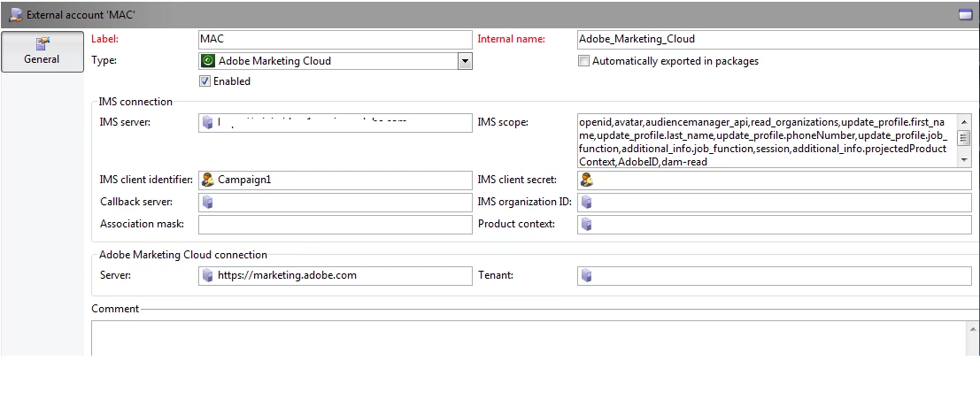Click inside the Product context field

(x=775, y=224)
